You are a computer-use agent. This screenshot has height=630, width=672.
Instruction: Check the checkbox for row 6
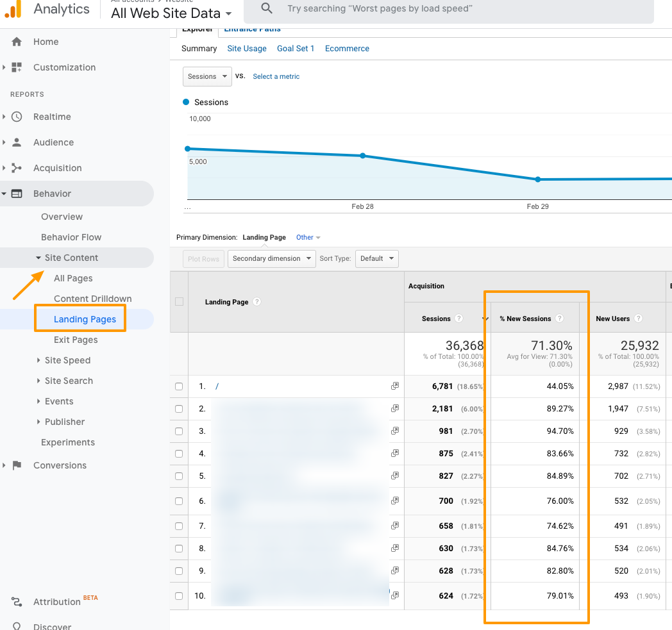[x=179, y=501]
